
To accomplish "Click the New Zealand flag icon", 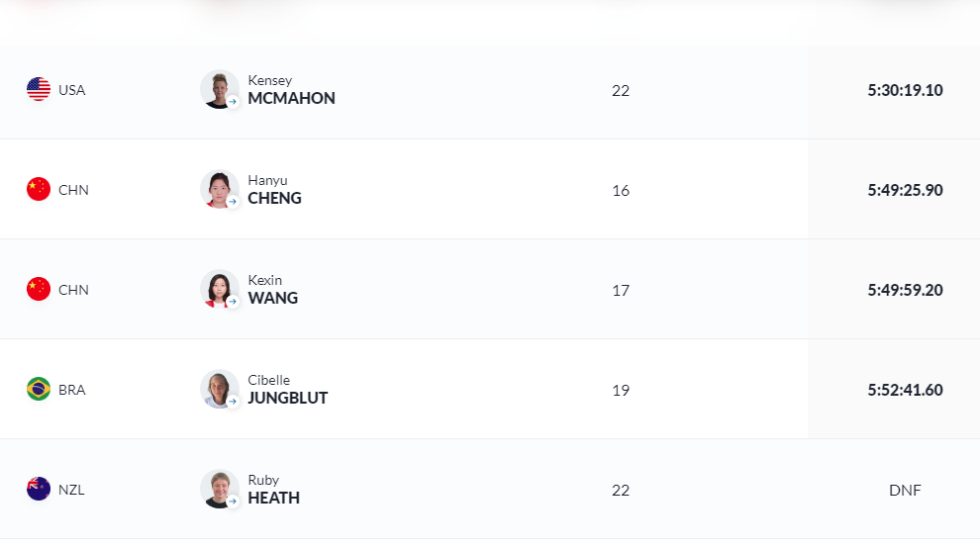I will pyautogui.click(x=39, y=489).
